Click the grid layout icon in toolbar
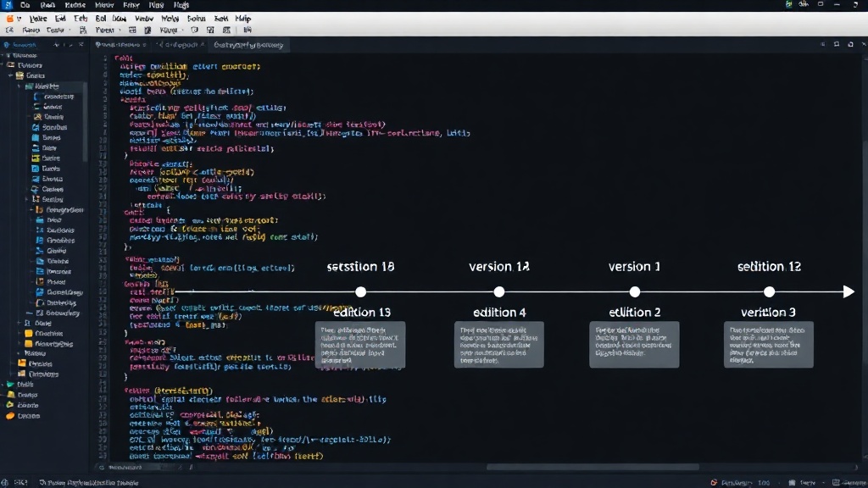868x488 pixels. click(x=132, y=30)
